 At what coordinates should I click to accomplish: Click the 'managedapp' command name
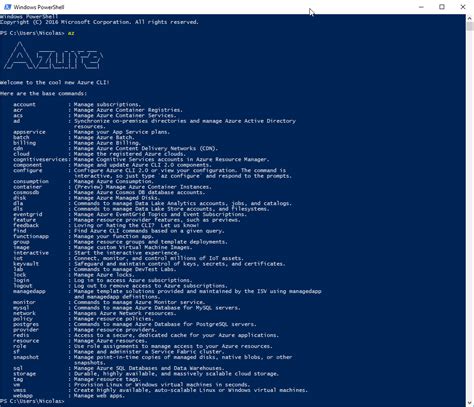coord(29,291)
